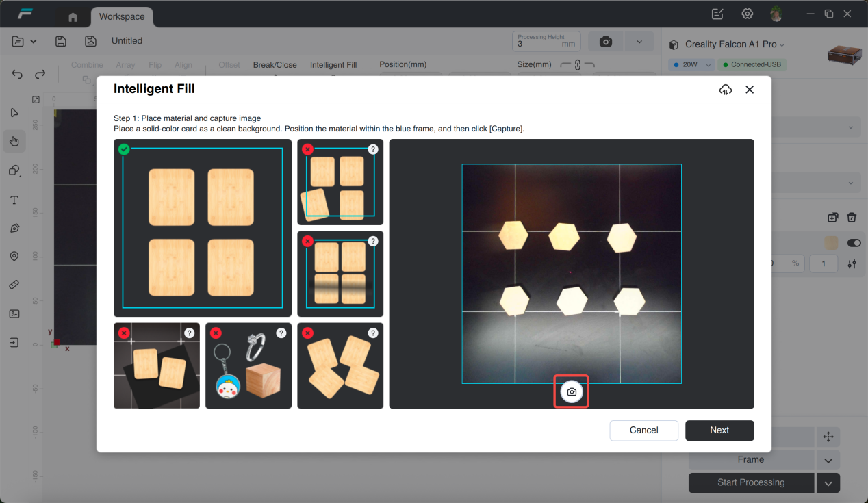868x503 pixels.
Task: Select the correct placement example thumbnail
Action: click(203, 228)
